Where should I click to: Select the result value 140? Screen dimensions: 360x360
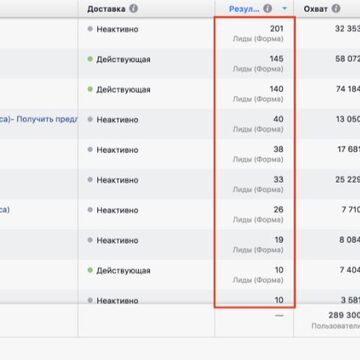[277, 89]
